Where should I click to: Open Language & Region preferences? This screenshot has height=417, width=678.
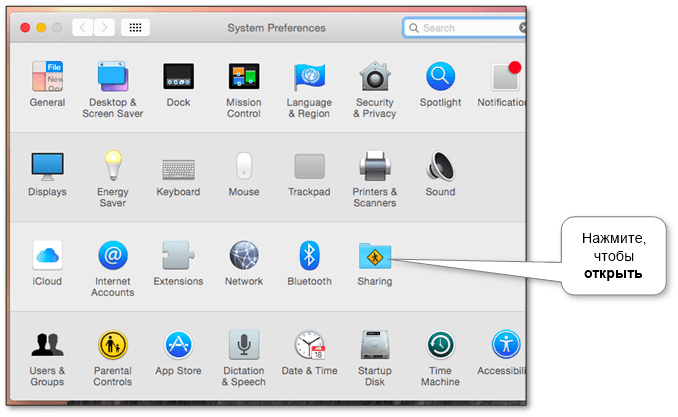tap(309, 89)
